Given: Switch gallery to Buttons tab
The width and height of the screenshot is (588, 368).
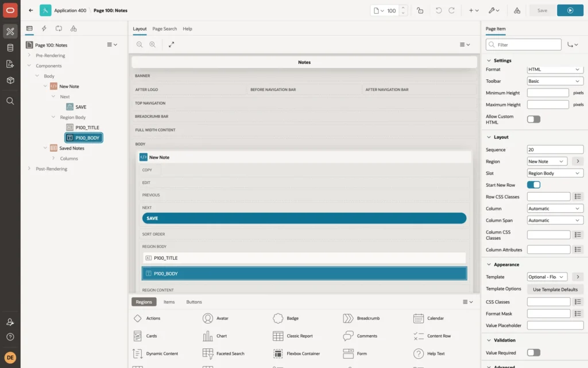Looking at the screenshot, I should (x=194, y=302).
